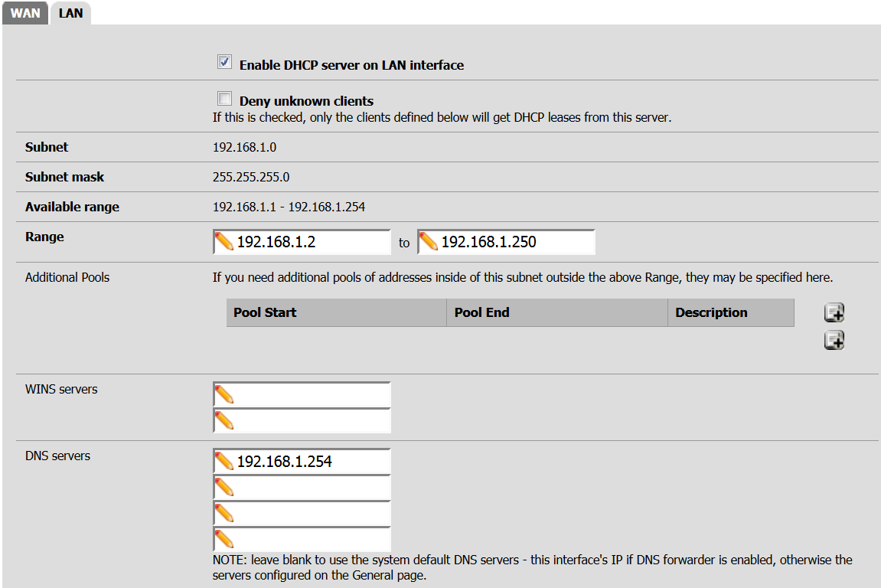This screenshot has width=881, height=588.
Task: Switch to the WAN tab
Action: 25,13
